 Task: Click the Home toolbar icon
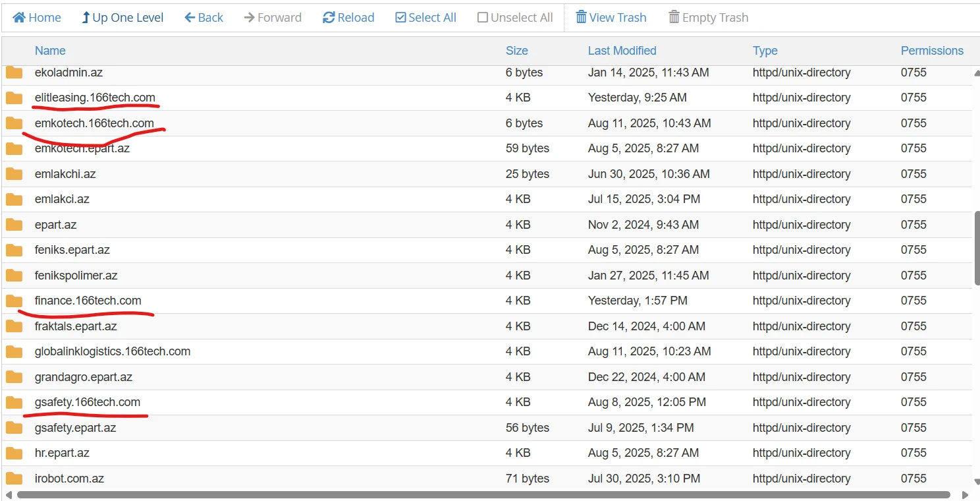point(20,18)
